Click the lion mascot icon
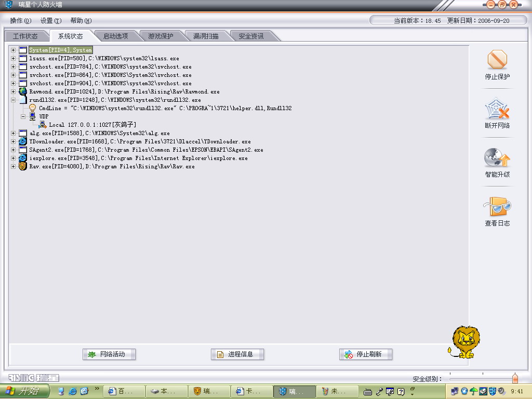 pos(464,342)
